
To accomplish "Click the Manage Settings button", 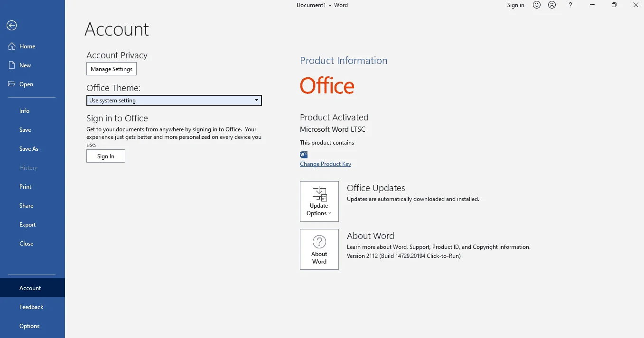I will 112,69.
